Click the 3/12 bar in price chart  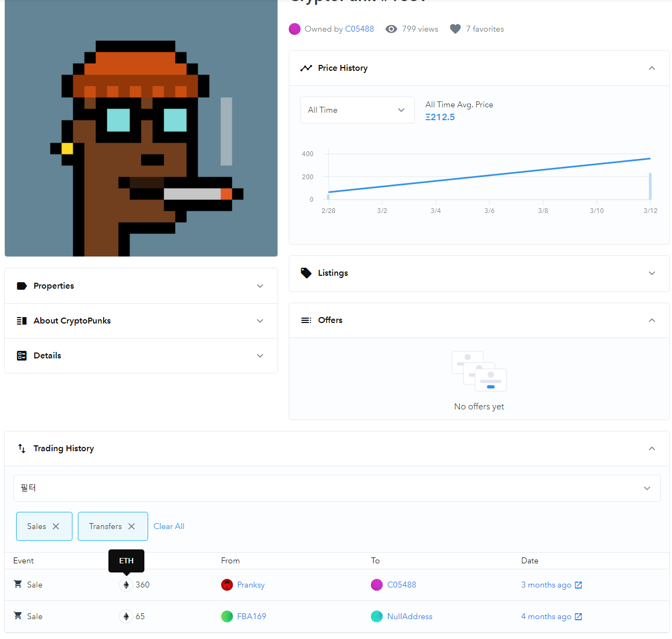(x=650, y=186)
